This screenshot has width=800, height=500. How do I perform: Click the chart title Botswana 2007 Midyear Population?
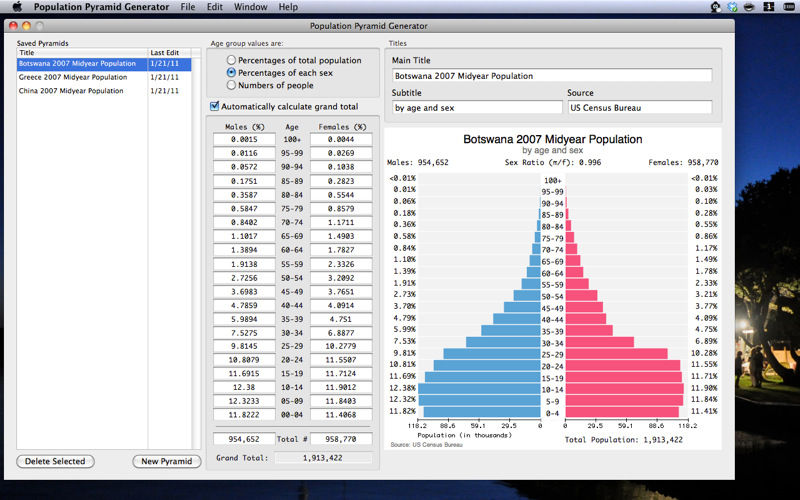click(x=553, y=139)
